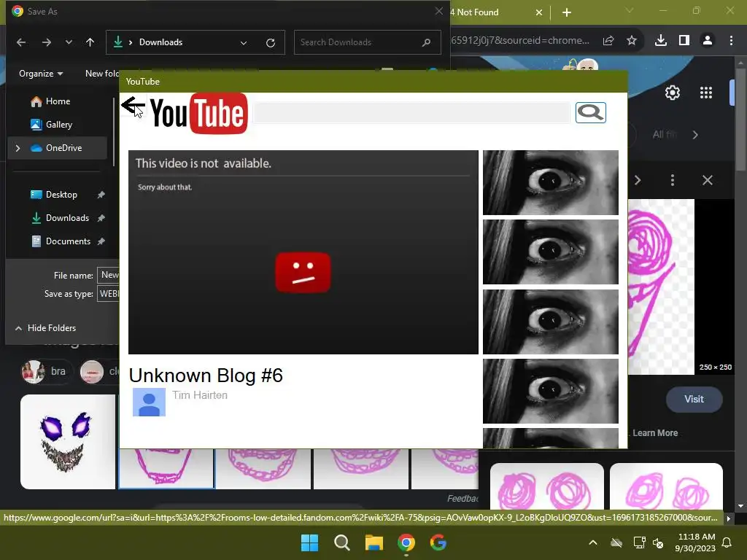Screen dimensions: 747x560
Task: Select Gallery in the navigation pane
Action: (x=58, y=124)
